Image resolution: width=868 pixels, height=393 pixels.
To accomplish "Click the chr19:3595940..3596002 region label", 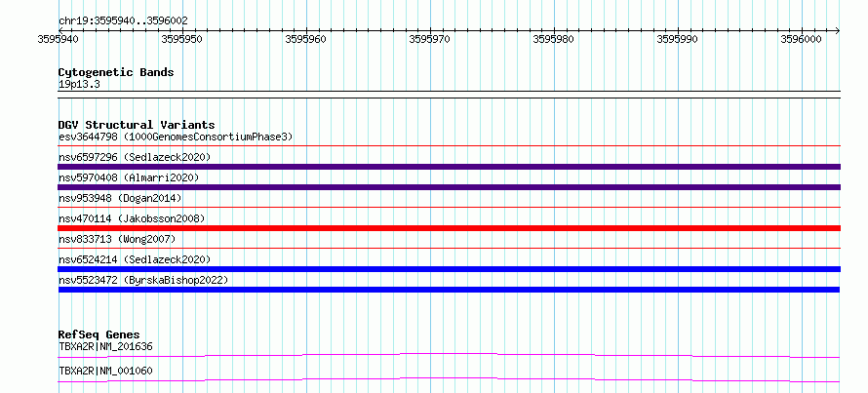I will [x=123, y=21].
